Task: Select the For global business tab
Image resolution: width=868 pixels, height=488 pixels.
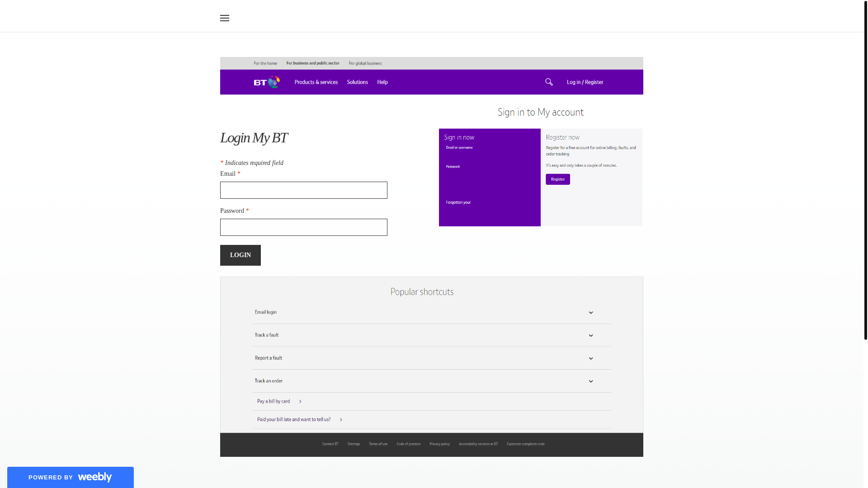Action: coord(365,63)
